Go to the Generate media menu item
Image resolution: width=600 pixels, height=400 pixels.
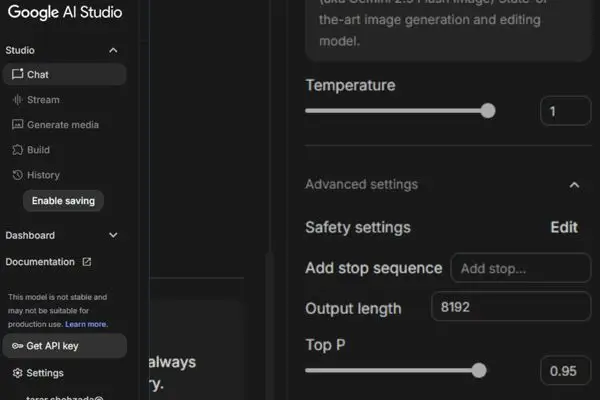coord(64,125)
